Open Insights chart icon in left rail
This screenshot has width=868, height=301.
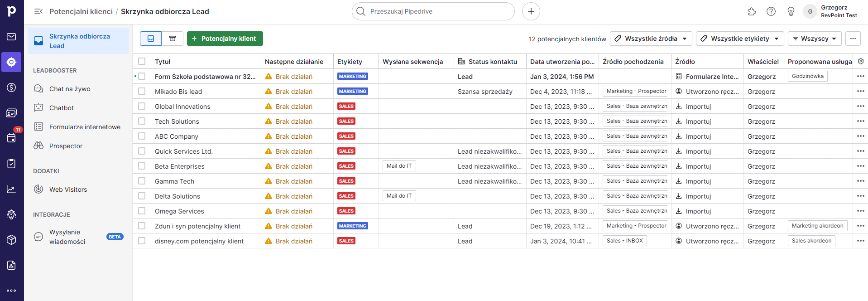[x=11, y=189]
